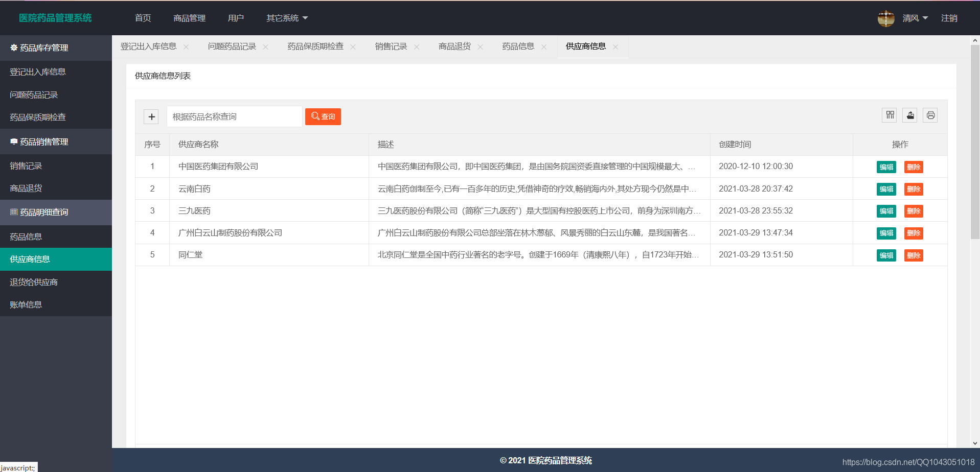
Task: Click the 注销 logout link
Action: pos(949,18)
